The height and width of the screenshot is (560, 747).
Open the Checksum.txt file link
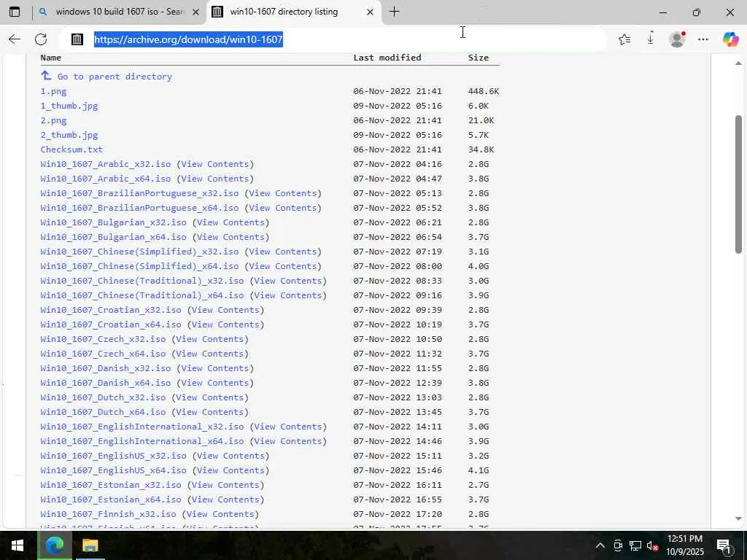click(x=71, y=149)
